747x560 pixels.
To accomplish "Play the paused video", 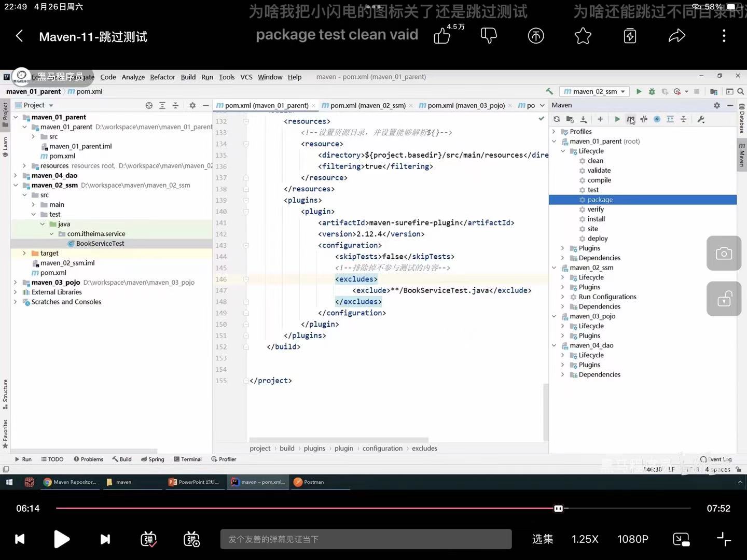I will pyautogui.click(x=62, y=539).
